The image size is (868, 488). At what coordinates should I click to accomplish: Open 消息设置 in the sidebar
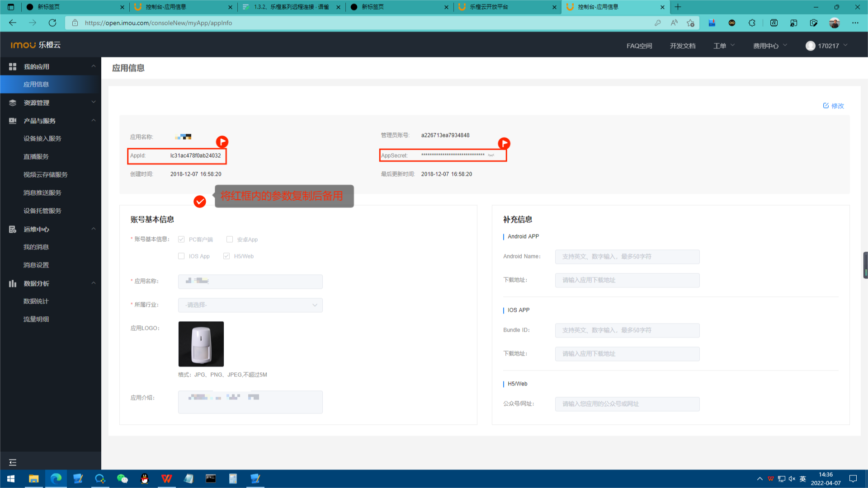[36, 265]
